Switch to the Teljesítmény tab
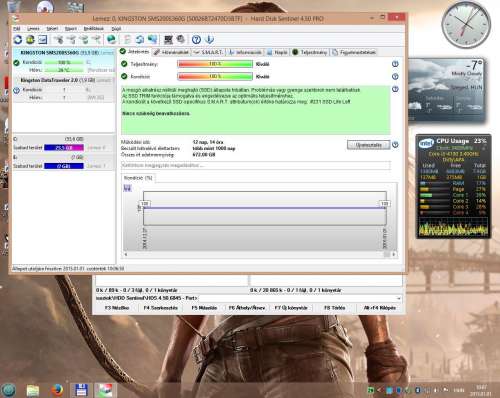The height and width of the screenshot is (398, 500). point(310,52)
